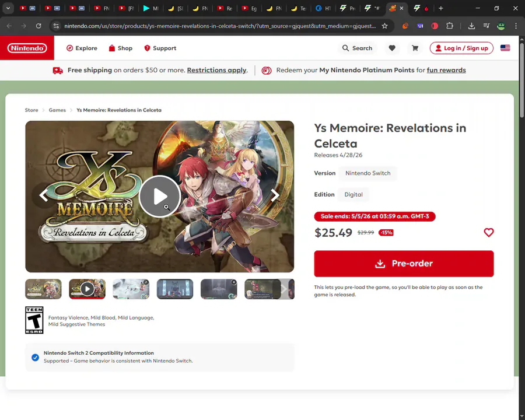Click the Sale ends banner
Screen dimensions: 525x420
[x=374, y=216]
